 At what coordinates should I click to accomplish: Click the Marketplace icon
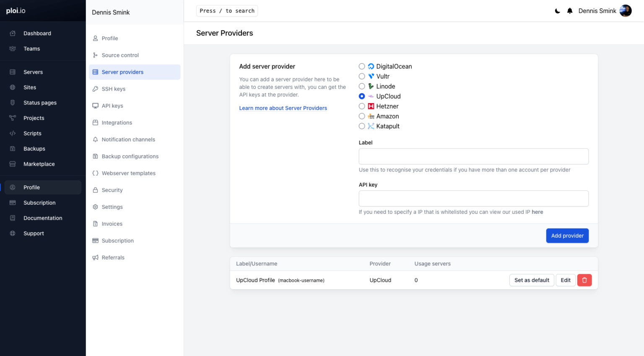13,164
